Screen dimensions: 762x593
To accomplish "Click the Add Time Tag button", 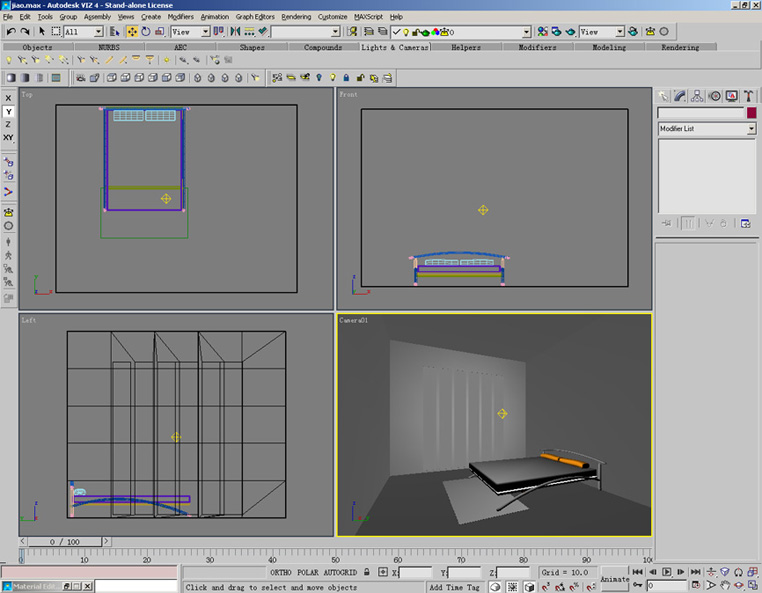I will coord(455,587).
